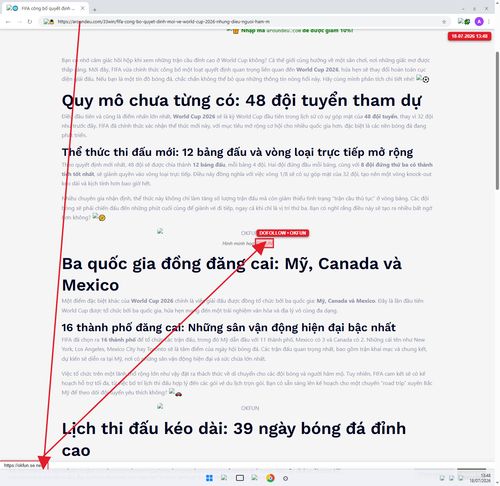The width and height of the screenshot is (500, 486).
Task: Open the Windows Start menu
Action: pyautogui.click(x=209, y=478)
